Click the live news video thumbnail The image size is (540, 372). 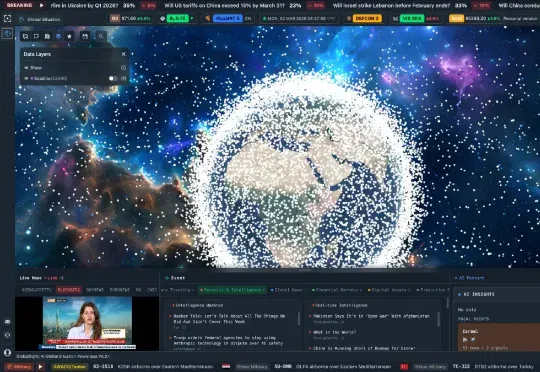[87, 323]
